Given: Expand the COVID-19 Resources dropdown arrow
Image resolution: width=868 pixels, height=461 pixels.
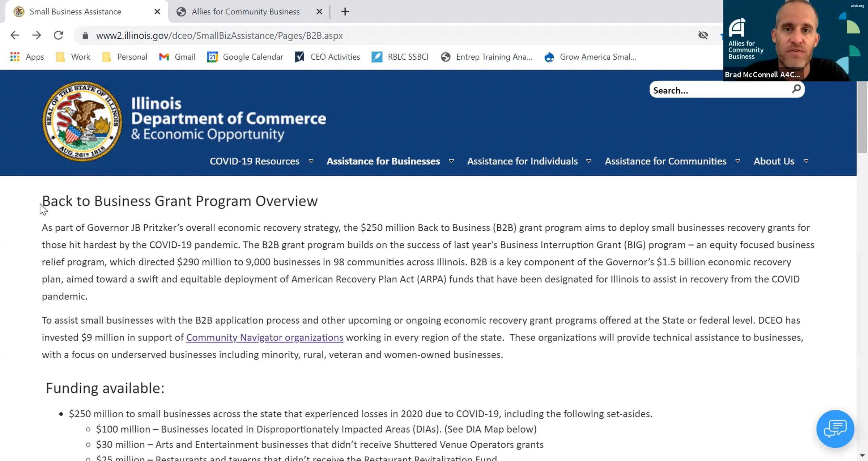Looking at the screenshot, I should [311, 161].
